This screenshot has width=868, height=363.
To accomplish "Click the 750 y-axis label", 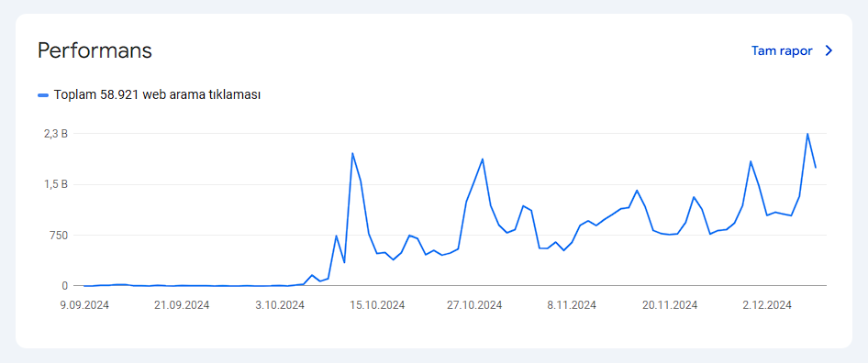I will [x=60, y=236].
